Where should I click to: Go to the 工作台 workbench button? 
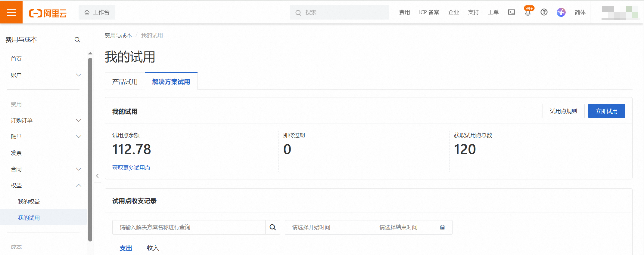coord(97,12)
